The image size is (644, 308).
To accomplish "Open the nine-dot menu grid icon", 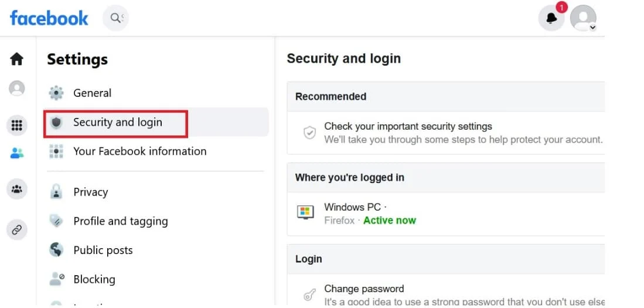I will coord(17,125).
